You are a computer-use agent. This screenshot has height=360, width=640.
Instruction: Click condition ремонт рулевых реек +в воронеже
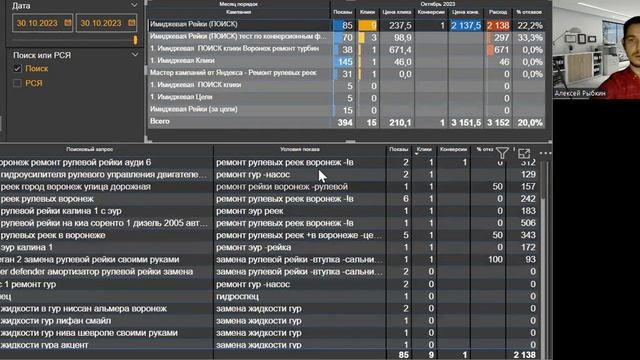pos(299,236)
